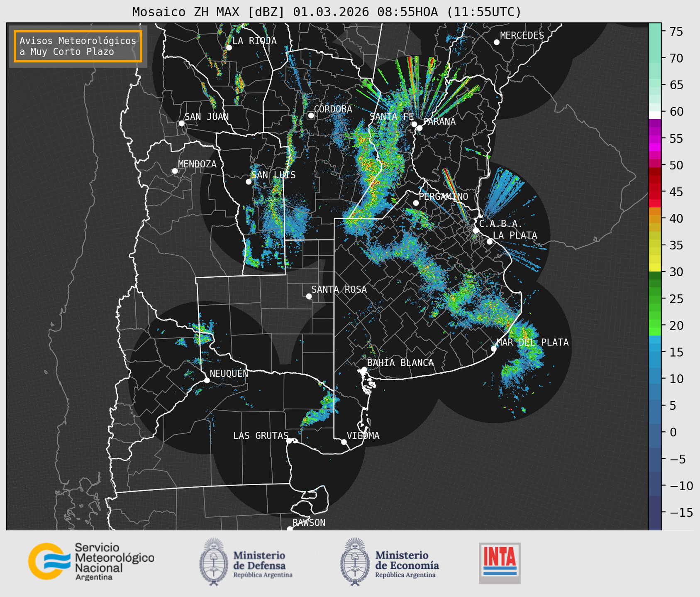Click the MENDOZA city label
The height and width of the screenshot is (597, 700).
(x=197, y=164)
